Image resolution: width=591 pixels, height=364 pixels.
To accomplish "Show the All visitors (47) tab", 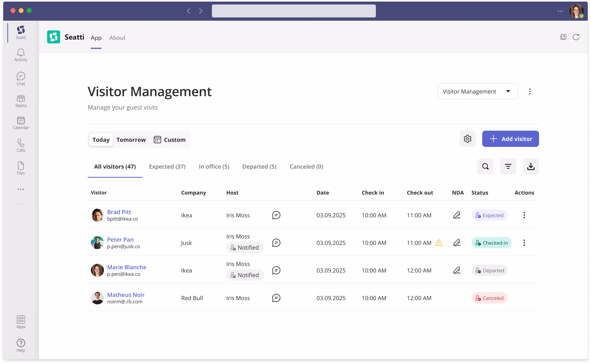I will click(115, 167).
